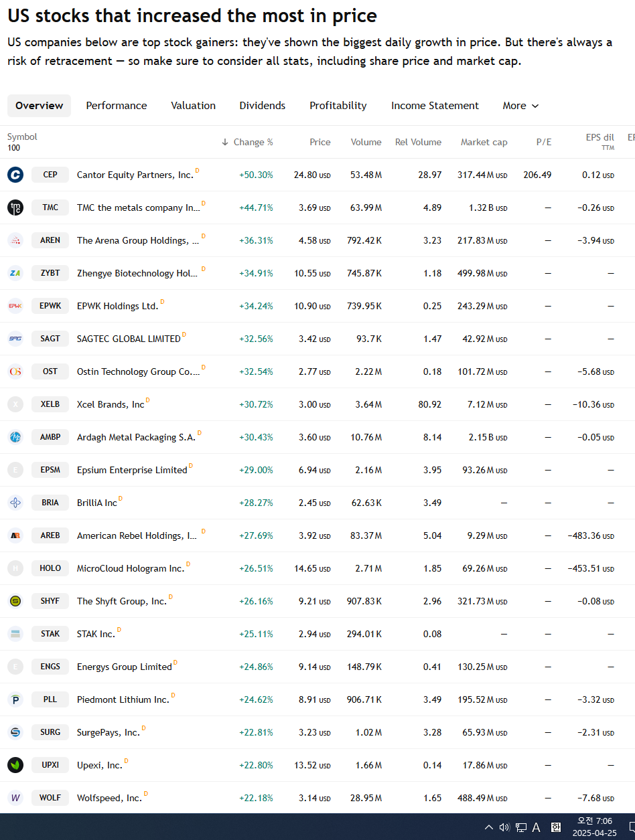Sort by the P/E column header

tap(544, 142)
